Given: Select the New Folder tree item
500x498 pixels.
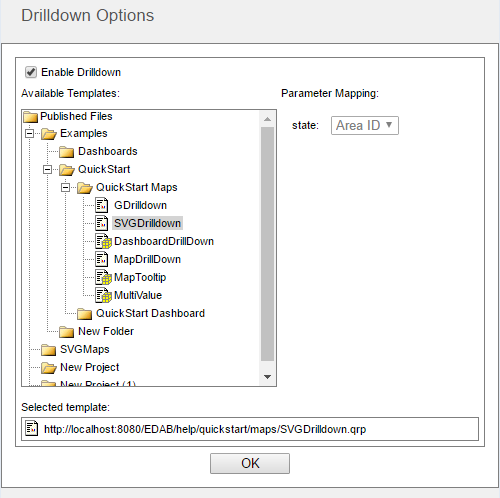Looking at the screenshot, I should pyautogui.click(x=106, y=331).
